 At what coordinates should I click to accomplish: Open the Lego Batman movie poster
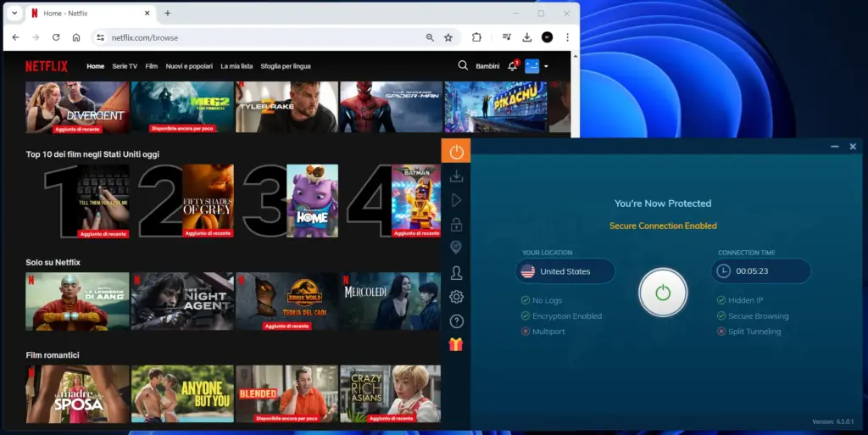416,201
